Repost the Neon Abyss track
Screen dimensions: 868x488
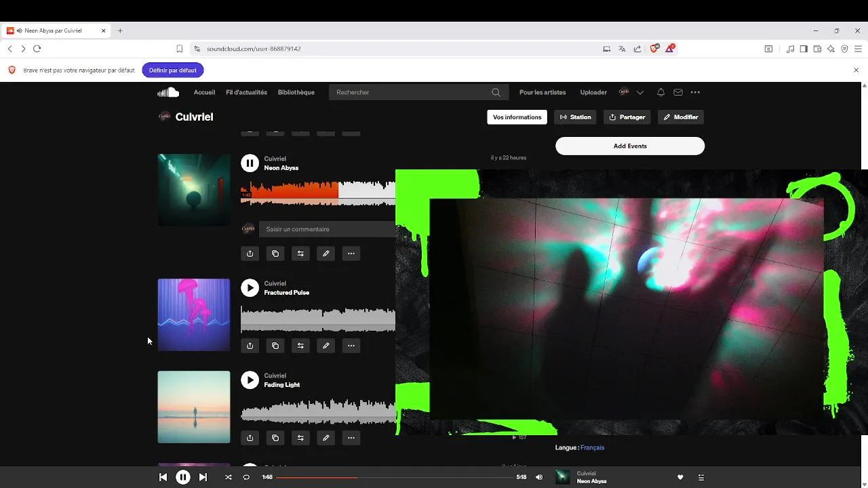click(x=300, y=253)
